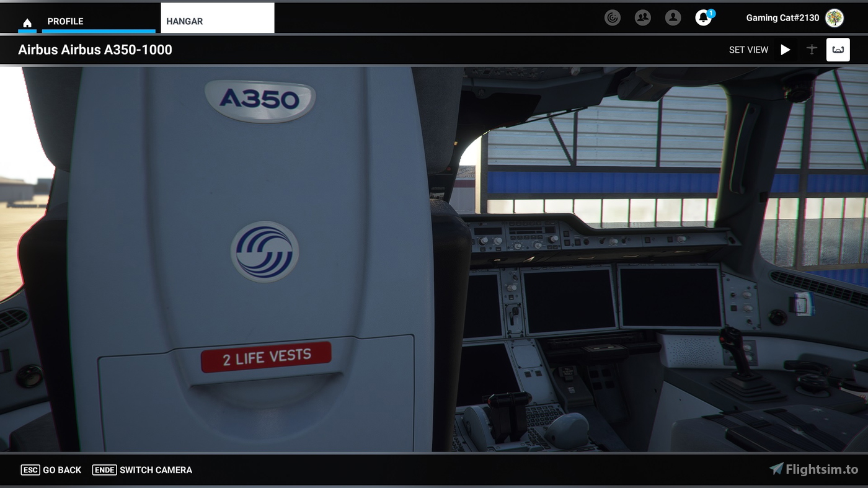This screenshot has width=868, height=488.
Task: Switch to exterior view with the airplane icon
Action: coord(811,49)
